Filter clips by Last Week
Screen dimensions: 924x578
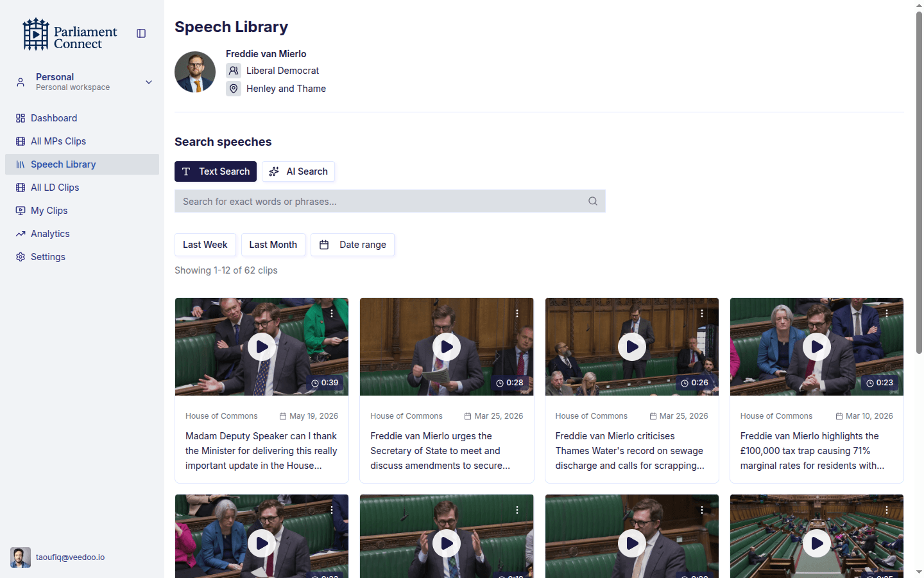[x=205, y=245]
